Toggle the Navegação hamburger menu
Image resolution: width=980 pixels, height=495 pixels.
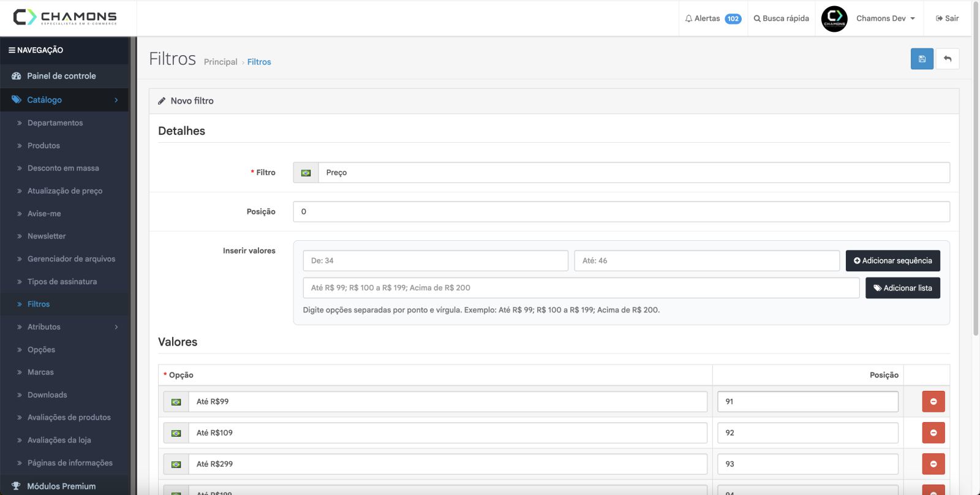12,50
